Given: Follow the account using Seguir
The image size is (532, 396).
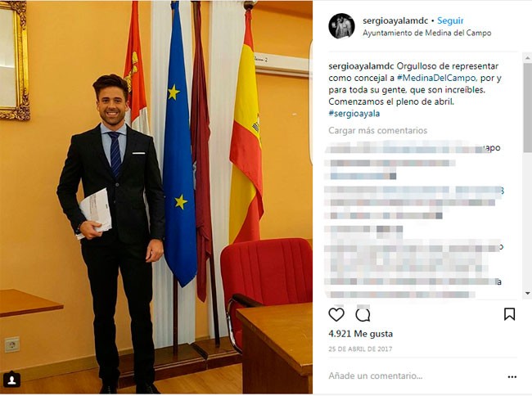Looking at the screenshot, I should click(x=450, y=20).
